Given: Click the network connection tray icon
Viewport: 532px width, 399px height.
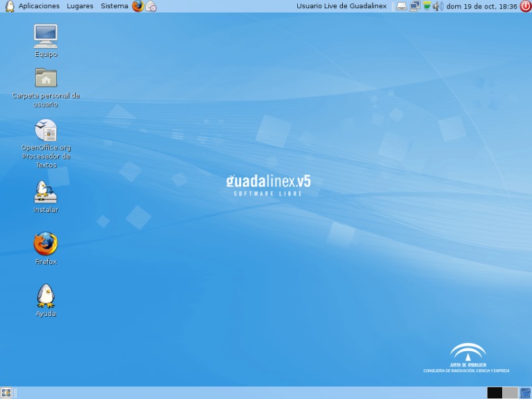Looking at the screenshot, I should click(x=415, y=6).
